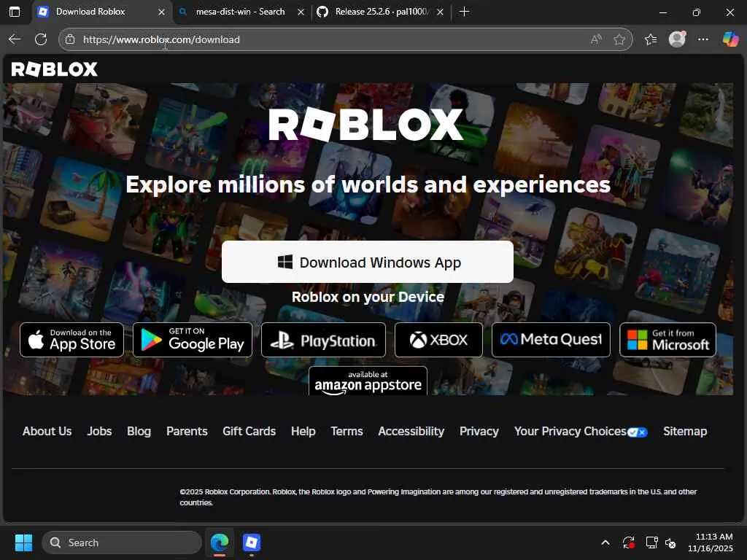Screen dimensions: 747x560
Task: Open the Blog footer link
Action: 139,432
